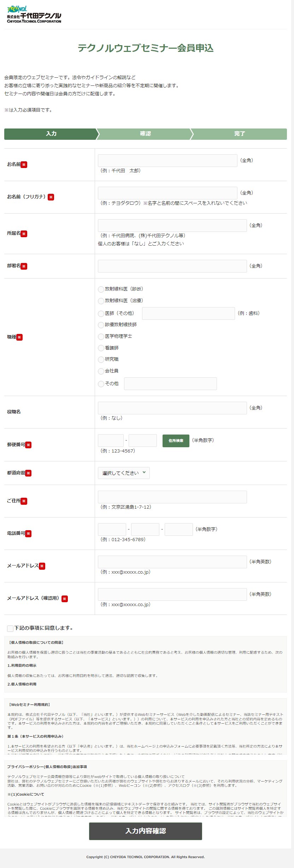This screenshot has height=868, width=294.
Task: Focus the 役職名 job title field
Action: tap(172, 408)
